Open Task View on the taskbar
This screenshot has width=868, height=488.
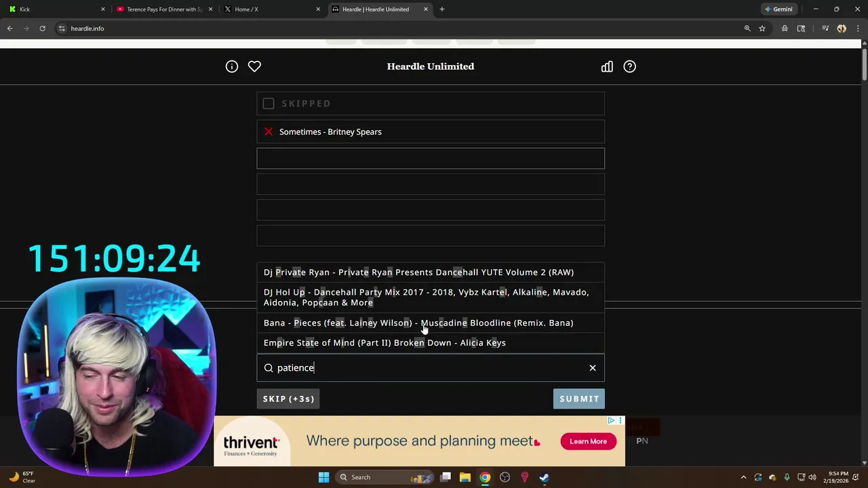[446, 477]
